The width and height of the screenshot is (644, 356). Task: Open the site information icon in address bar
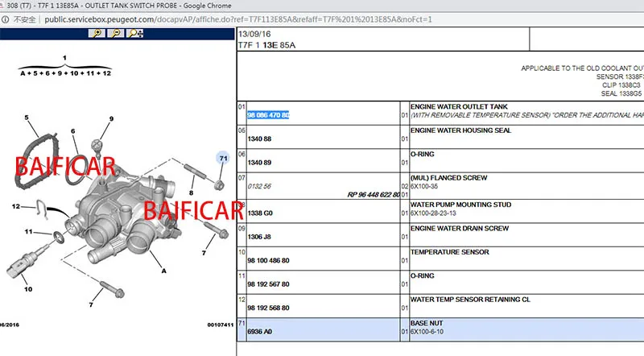pos(5,19)
